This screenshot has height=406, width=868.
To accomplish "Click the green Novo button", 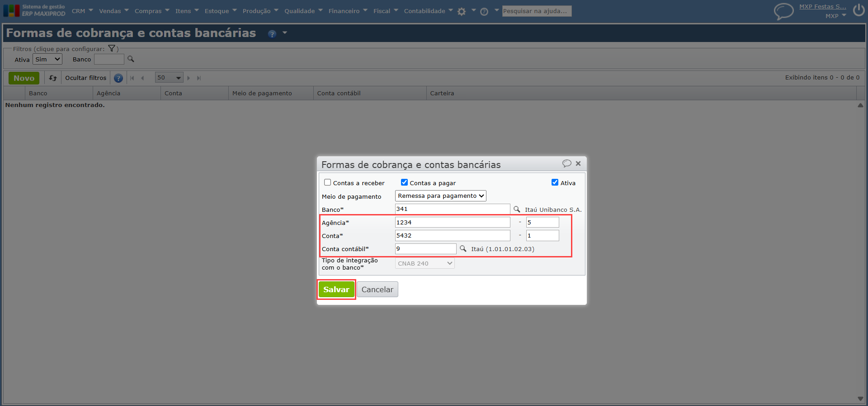I will pyautogui.click(x=24, y=78).
